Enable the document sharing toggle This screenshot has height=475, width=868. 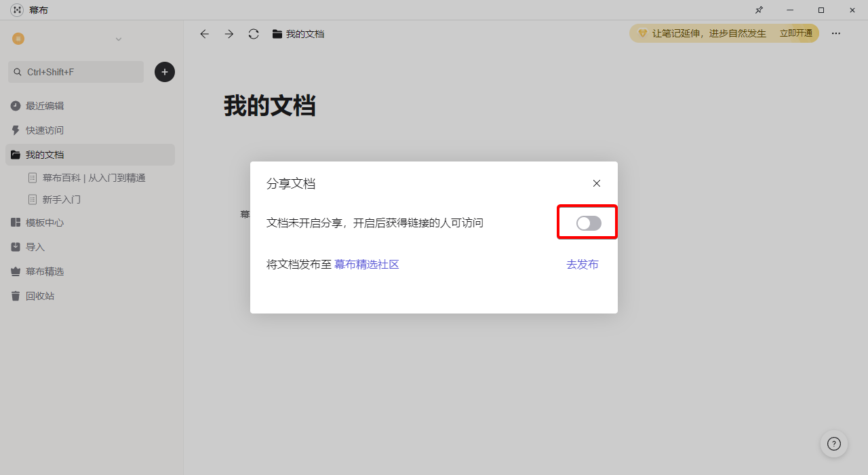(589, 223)
